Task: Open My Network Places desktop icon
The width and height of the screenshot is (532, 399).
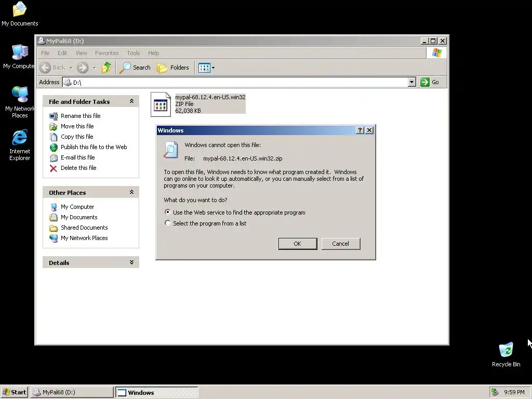Action: click(20, 102)
